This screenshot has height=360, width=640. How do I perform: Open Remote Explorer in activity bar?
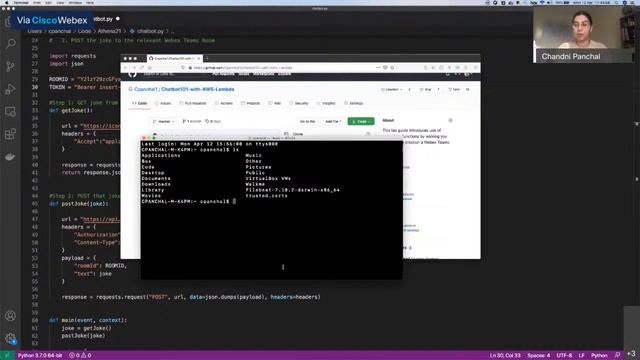pyautogui.click(x=11, y=111)
